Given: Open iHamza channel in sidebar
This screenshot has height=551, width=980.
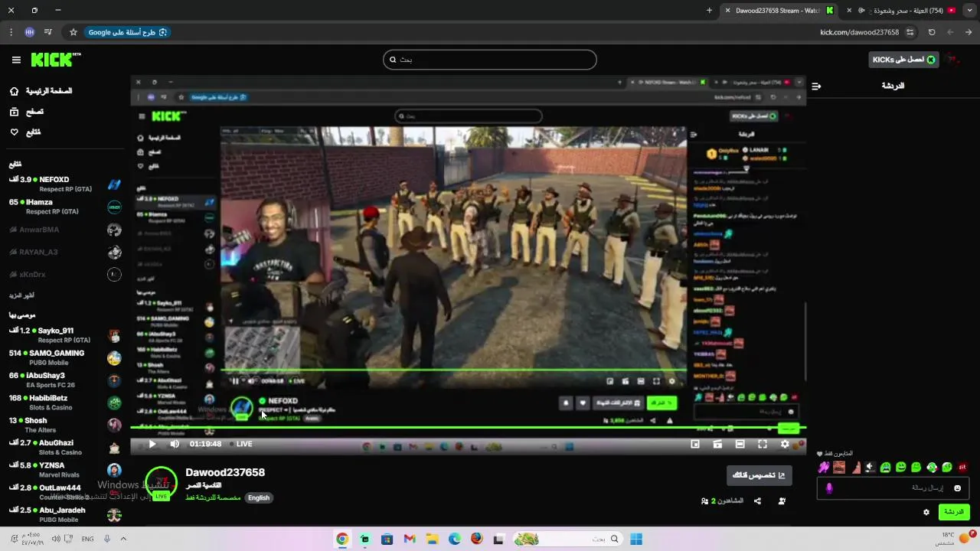Looking at the screenshot, I should [65, 207].
